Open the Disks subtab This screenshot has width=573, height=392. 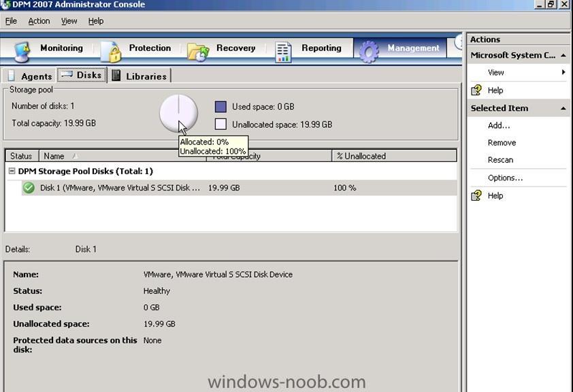[x=82, y=75]
